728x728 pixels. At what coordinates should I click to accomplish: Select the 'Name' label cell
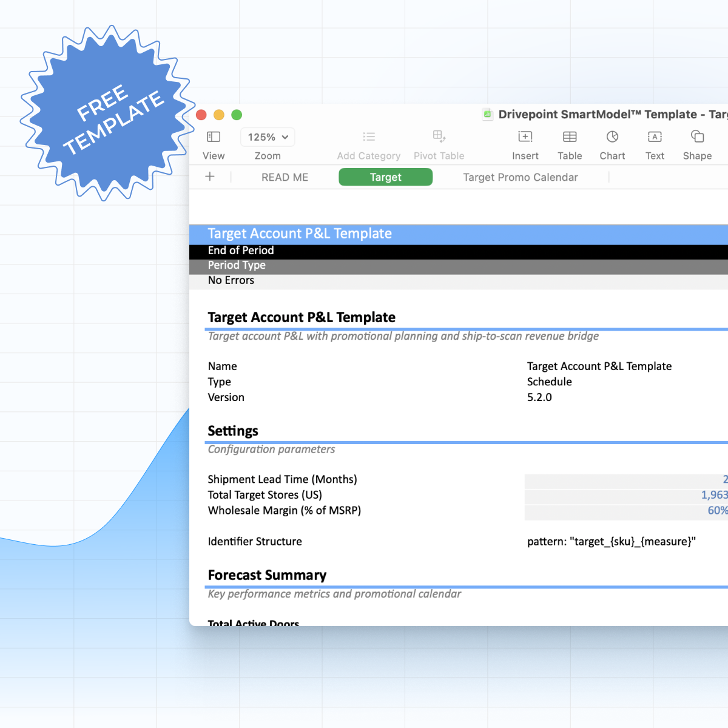click(x=223, y=366)
